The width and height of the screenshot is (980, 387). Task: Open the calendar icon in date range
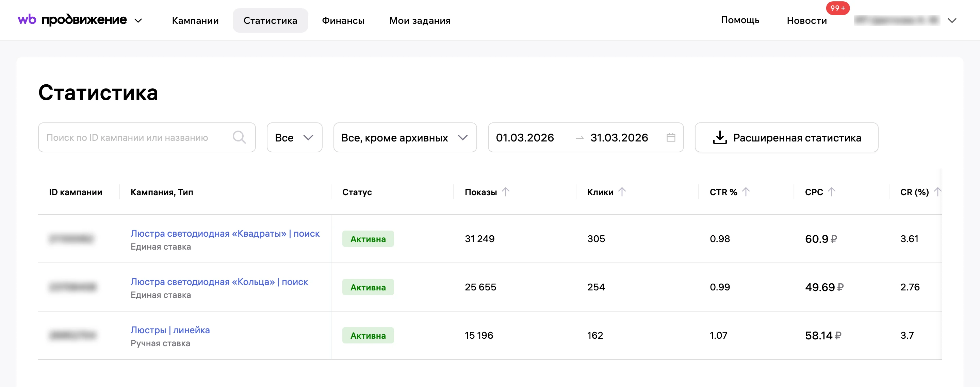(671, 137)
